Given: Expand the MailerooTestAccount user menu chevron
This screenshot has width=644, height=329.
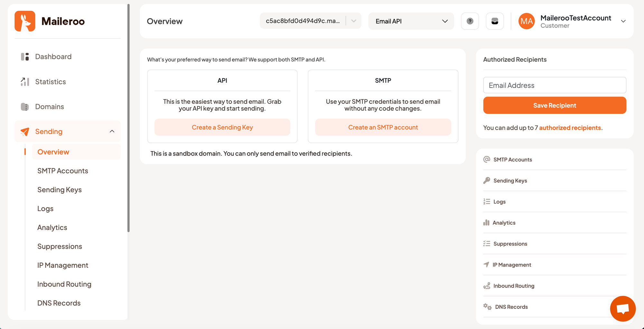Looking at the screenshot, I should 623,21.
